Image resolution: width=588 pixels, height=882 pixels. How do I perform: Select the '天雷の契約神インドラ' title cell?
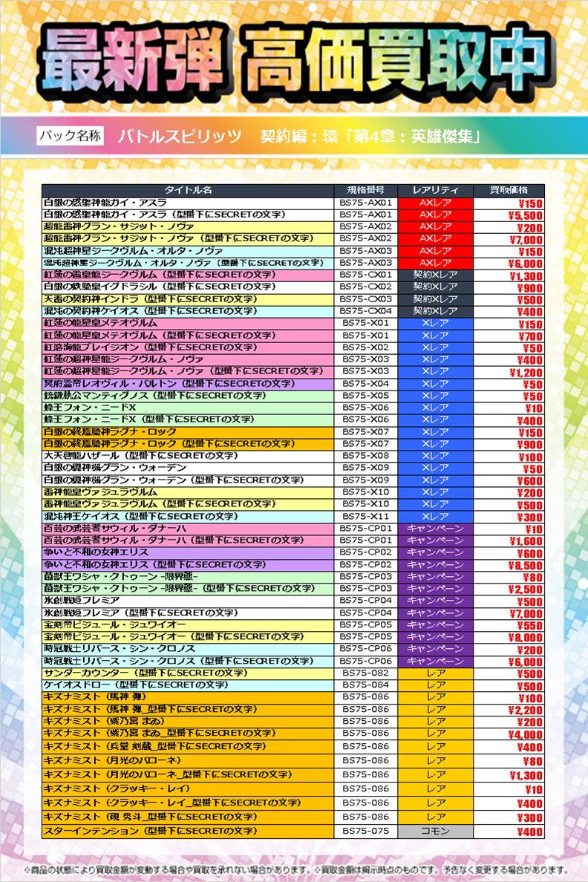tap(187, 299)
